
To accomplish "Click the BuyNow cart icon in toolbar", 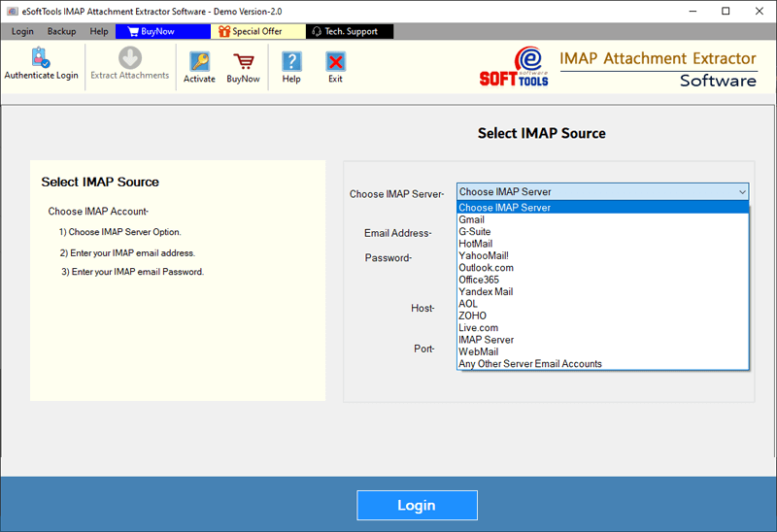I will coord(244,61).
